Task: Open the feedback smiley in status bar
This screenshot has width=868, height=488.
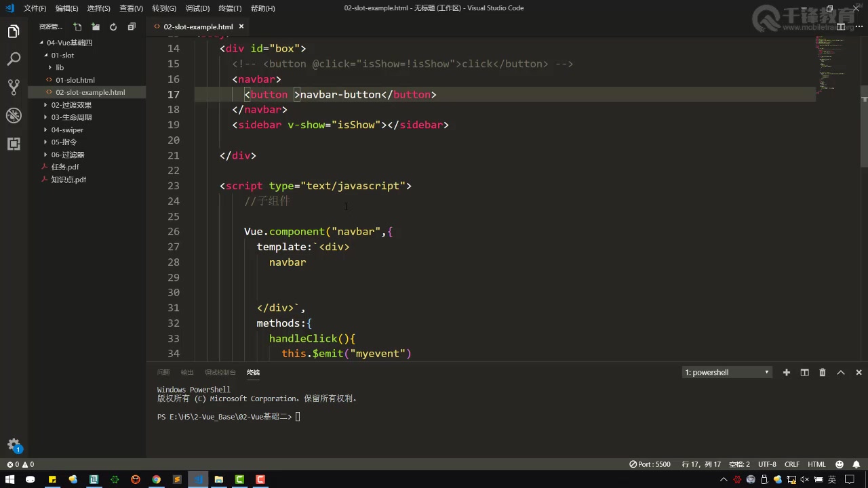Action: coord(840,464)
